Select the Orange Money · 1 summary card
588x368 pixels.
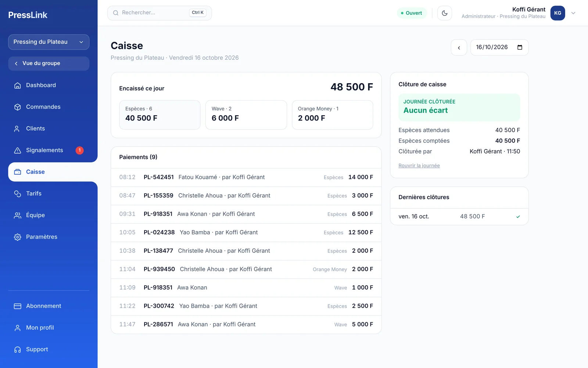[332, 115]
